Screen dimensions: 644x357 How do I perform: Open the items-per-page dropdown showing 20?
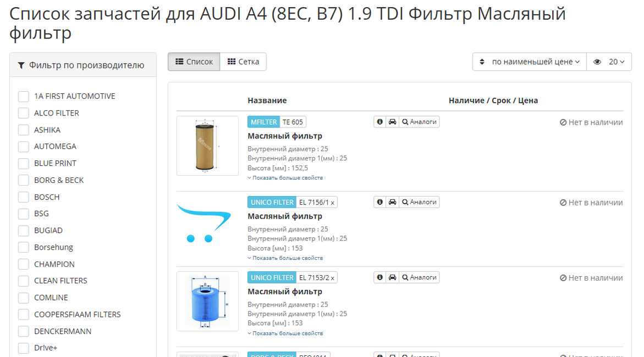click(x=609, y=62)
